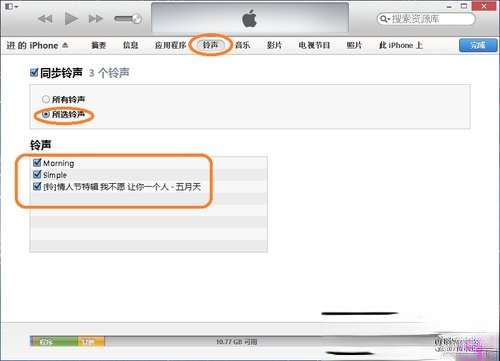The width and height of the screenshot is (500, 361).
Task: Open the 照片 tab
Action: pyautogui.click(x=354, y=45)
